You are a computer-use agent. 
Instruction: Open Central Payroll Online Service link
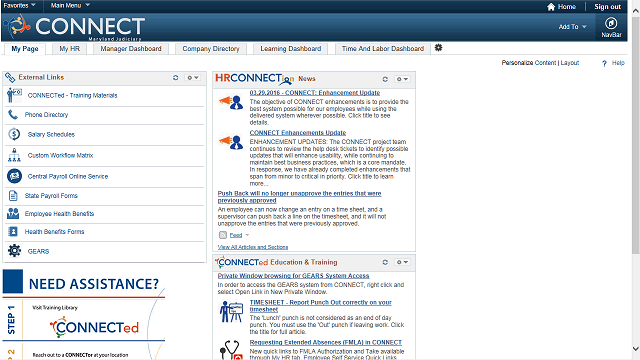click(x=68, y=176)
